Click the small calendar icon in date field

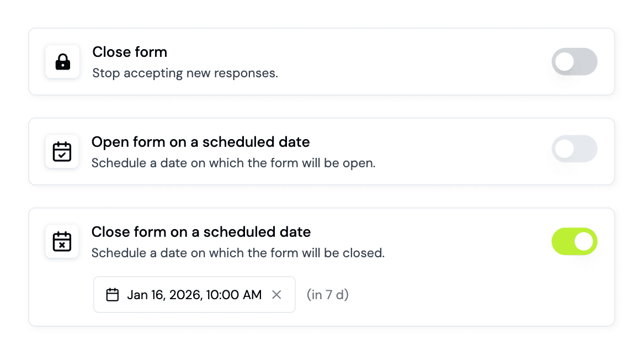(113, 295)
